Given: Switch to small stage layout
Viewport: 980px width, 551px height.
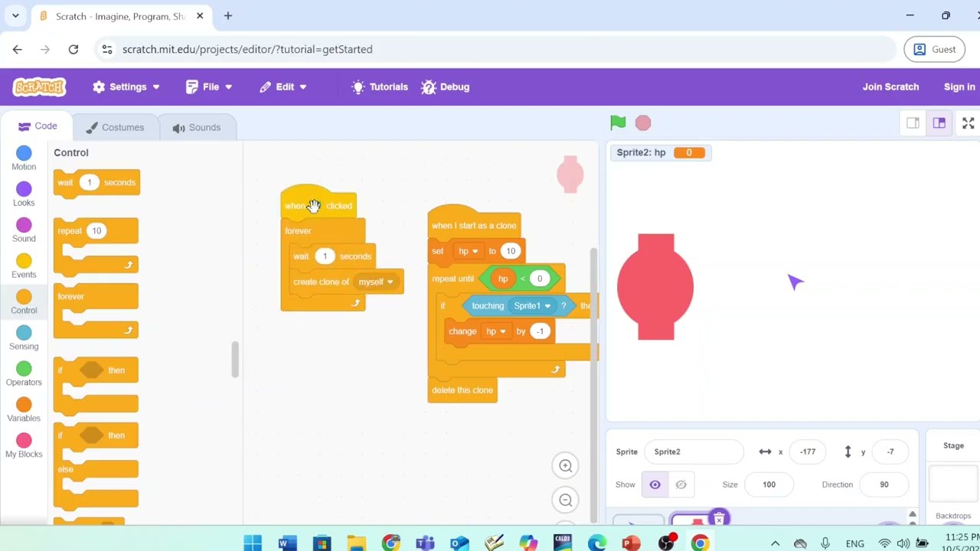Looking at the screenshot, I should click(913, 123).
